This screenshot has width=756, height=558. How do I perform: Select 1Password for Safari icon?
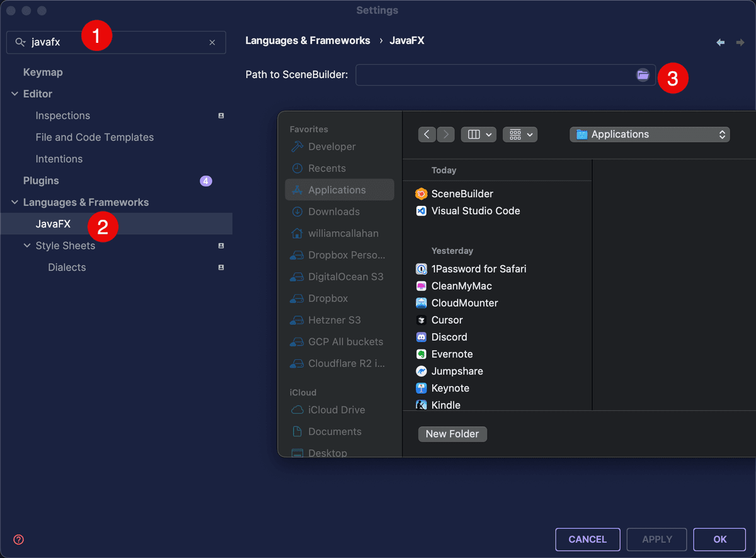point(421,269)
